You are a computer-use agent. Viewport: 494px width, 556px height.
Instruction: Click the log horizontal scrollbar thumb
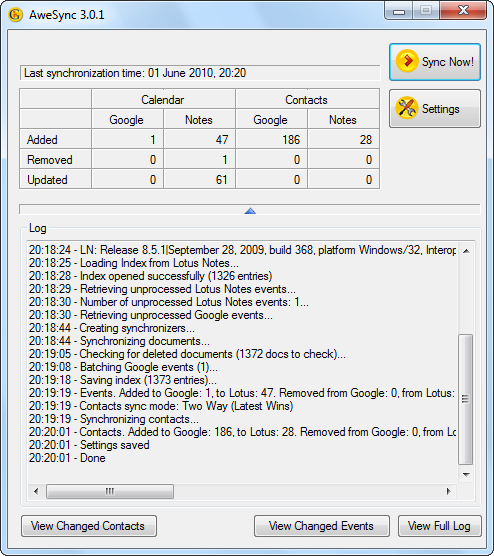110,491
